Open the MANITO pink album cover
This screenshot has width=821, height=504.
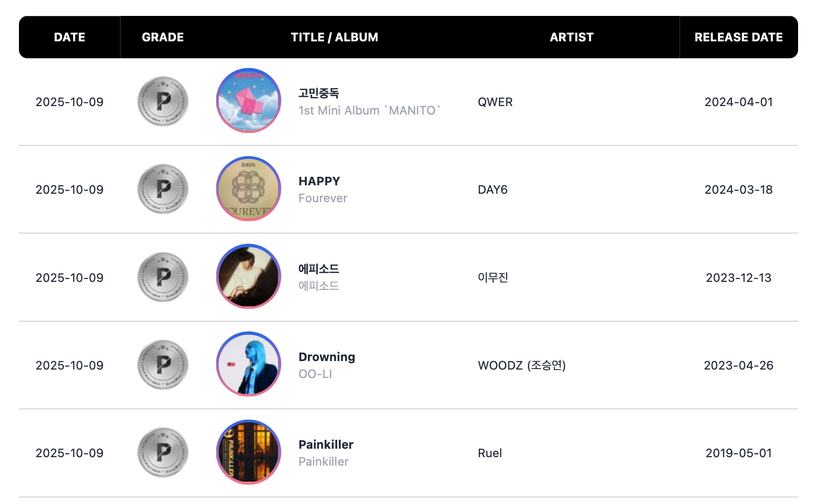tap(249, 101)
